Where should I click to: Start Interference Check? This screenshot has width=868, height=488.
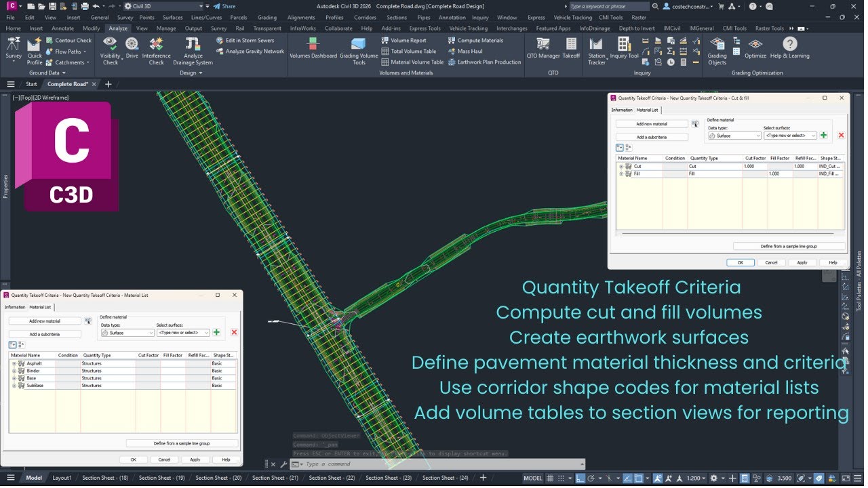pos(157,52)
